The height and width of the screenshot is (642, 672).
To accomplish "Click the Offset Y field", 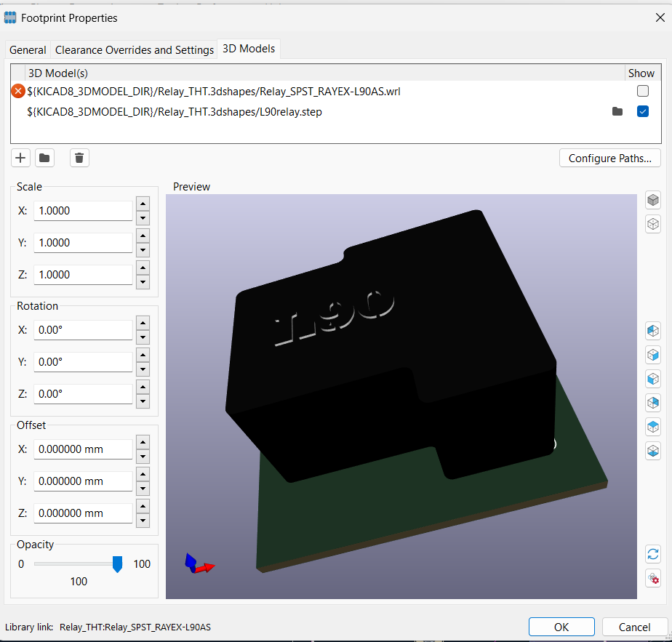I will coord(83,481).
